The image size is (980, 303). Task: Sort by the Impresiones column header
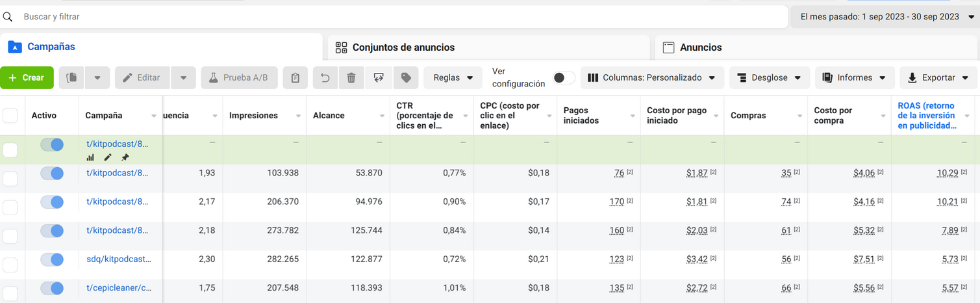[x=253, y=116]
